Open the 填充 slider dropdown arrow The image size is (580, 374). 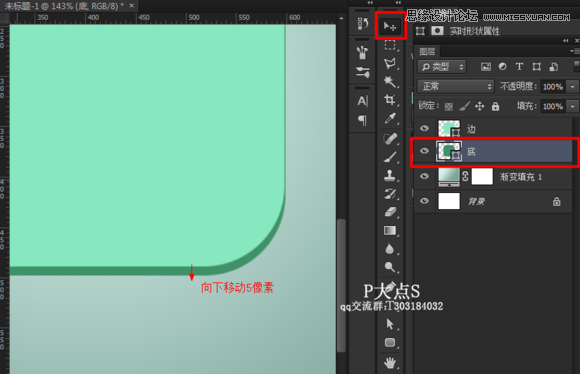pyautogui.click(x=573, y=107)
